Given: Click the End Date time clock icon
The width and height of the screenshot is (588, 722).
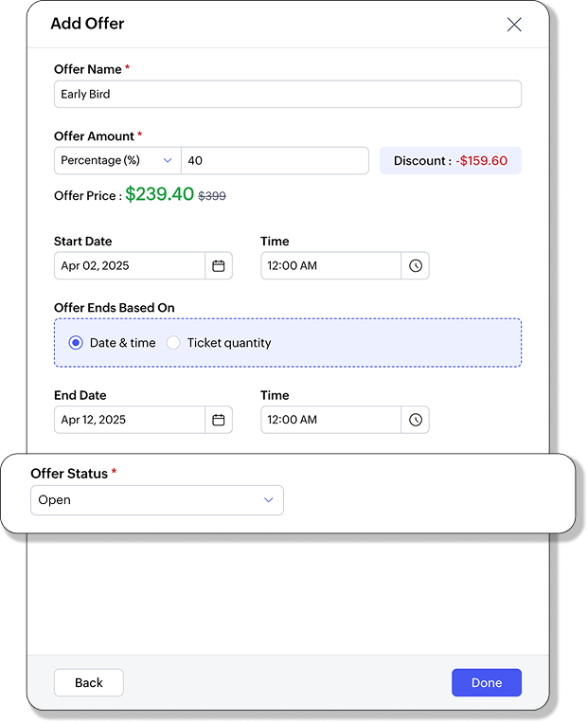Looking at the screenshot, I should tap(416, 420).
